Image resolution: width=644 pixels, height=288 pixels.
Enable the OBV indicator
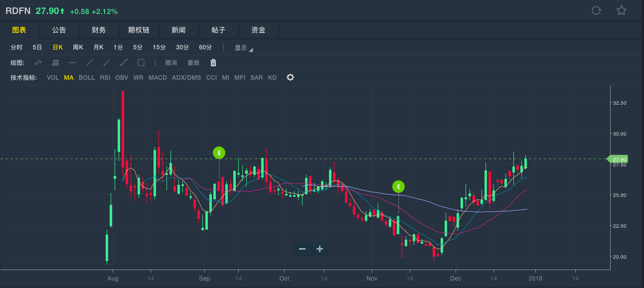click(x=122, y=78)
